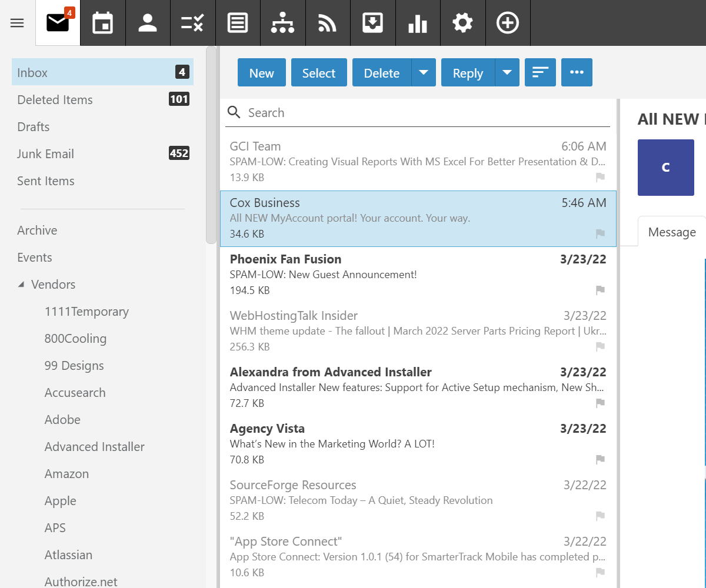
Task: Open the Reply dropdown arrow
Action: click(507, 72)
